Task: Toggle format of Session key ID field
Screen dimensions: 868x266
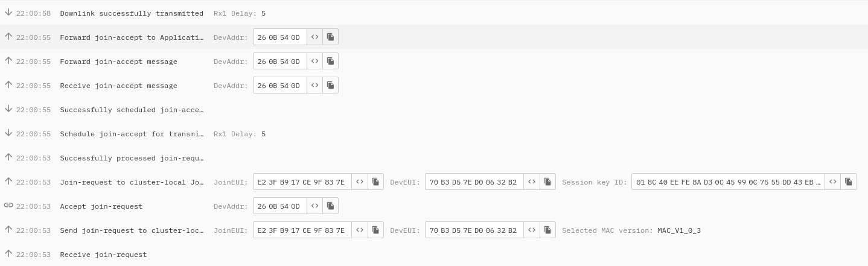Action: [x=833, y=182]
